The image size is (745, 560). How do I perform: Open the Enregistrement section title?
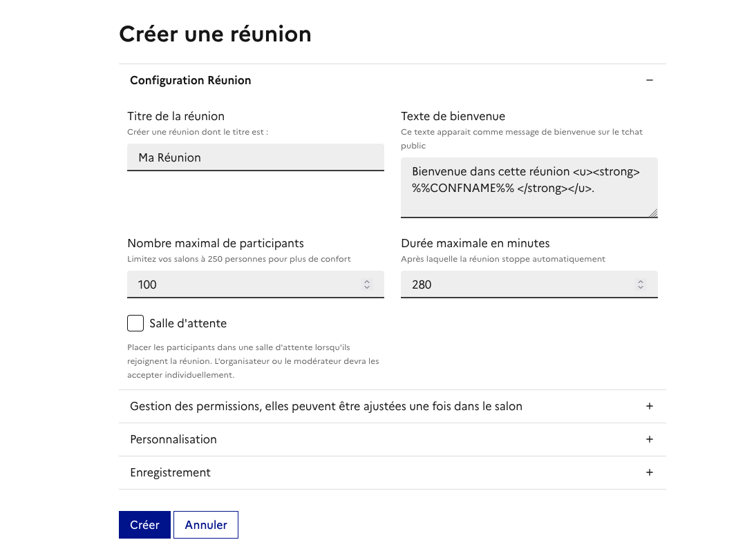(170, 472)
